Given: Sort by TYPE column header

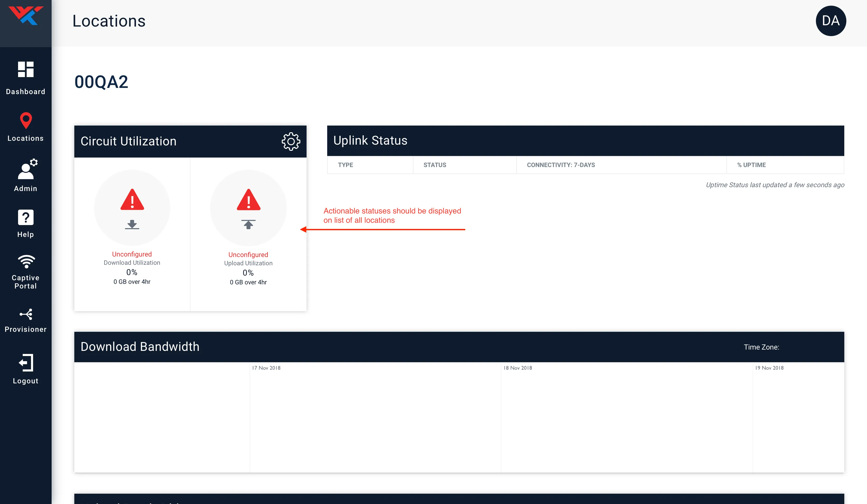Looking at the screenshot, I should tap(346, 165).
